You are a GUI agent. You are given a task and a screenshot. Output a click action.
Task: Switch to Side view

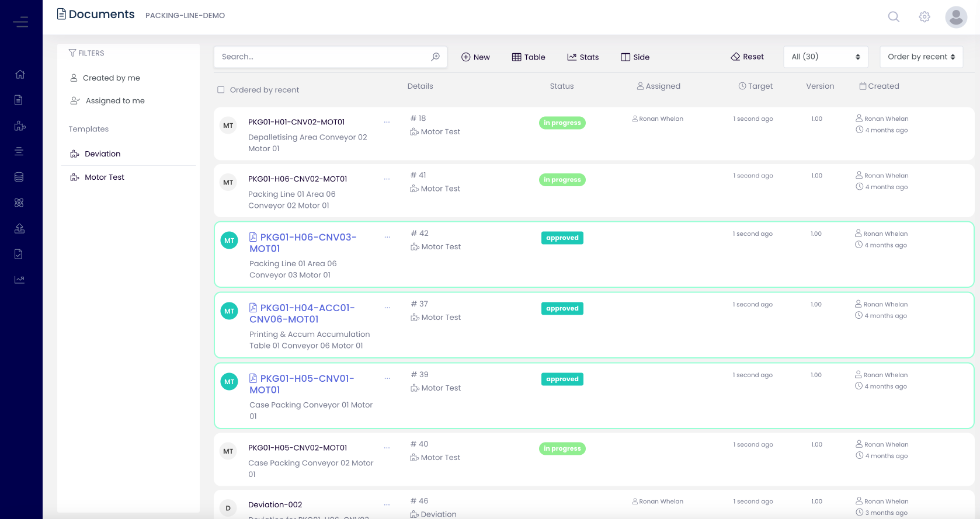[x=635, y=57]
